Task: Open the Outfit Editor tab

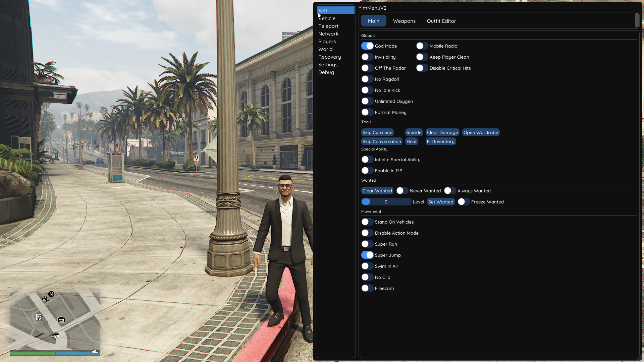Action: pos(441,21)
